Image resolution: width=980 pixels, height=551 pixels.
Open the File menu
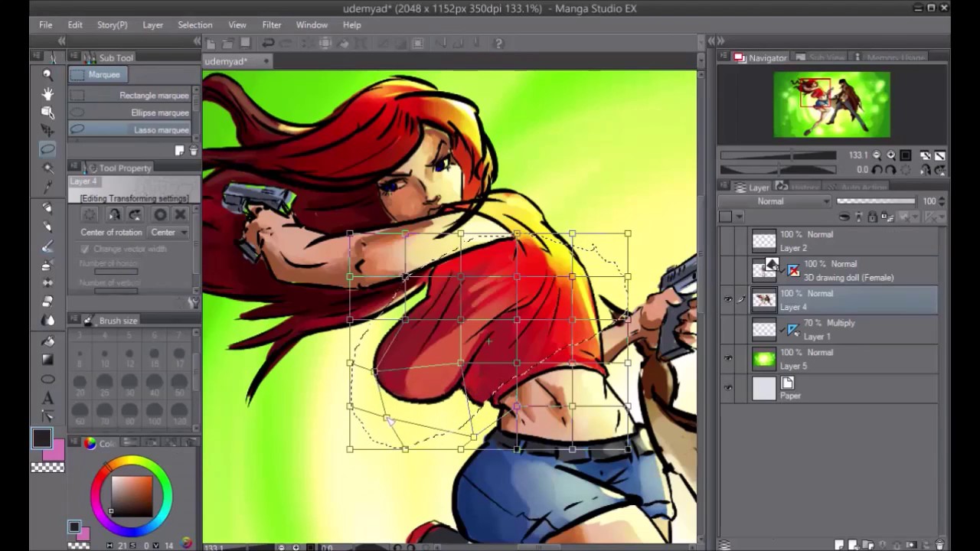46,25
